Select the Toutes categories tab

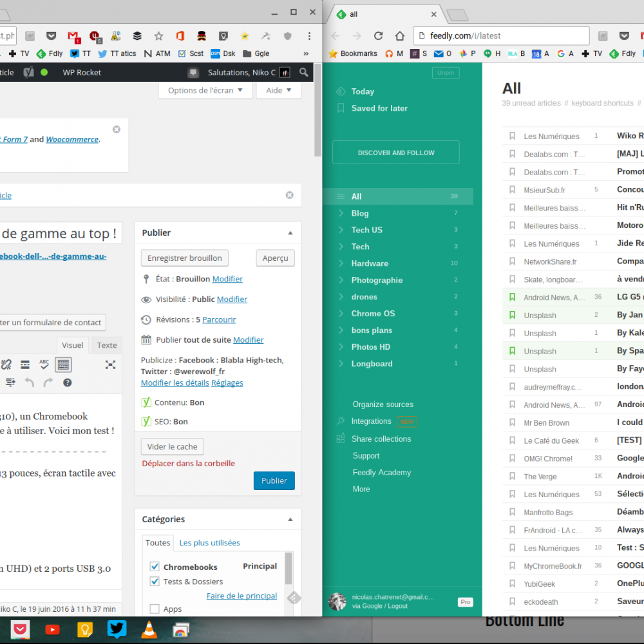tap(158, 542)
